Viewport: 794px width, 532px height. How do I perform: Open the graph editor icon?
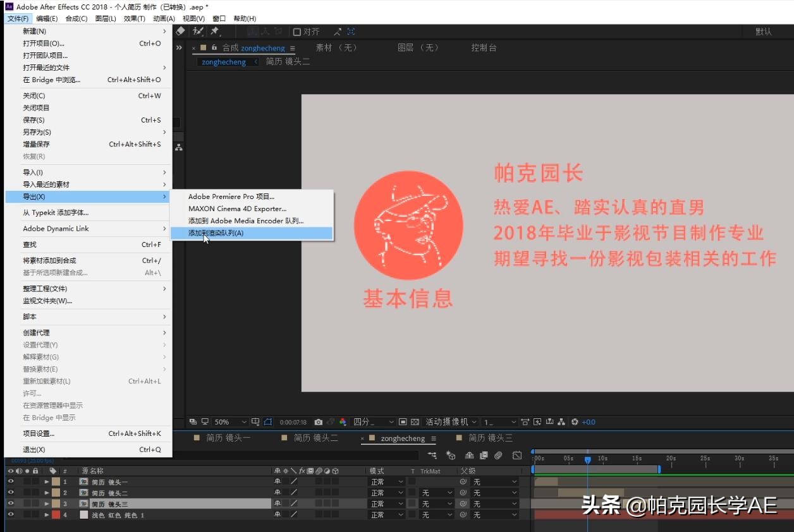(517, 455)
